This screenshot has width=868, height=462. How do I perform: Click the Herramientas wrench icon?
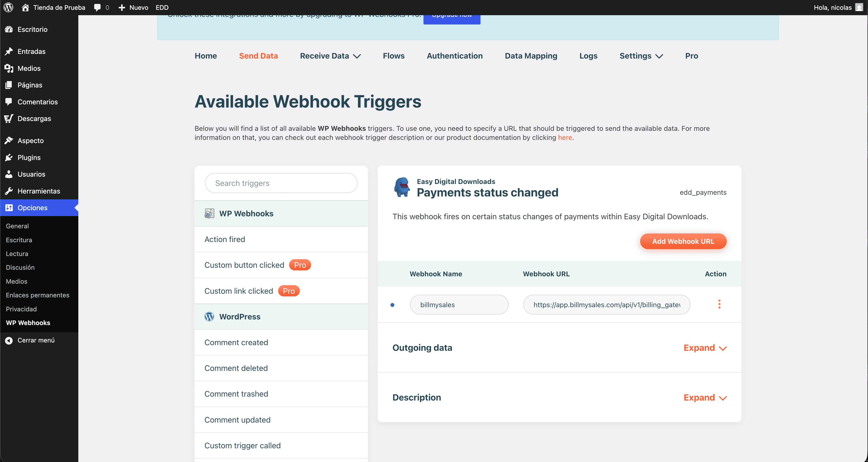pyautogui.click(x=9, y=191)
